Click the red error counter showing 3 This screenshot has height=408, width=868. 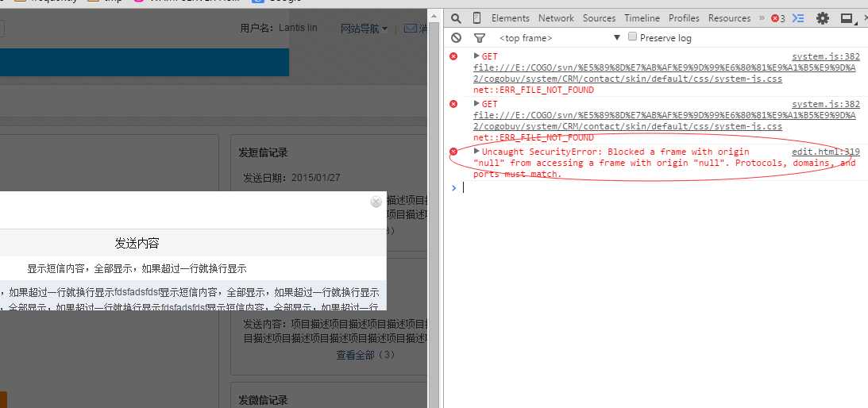[x=778, y=19]
